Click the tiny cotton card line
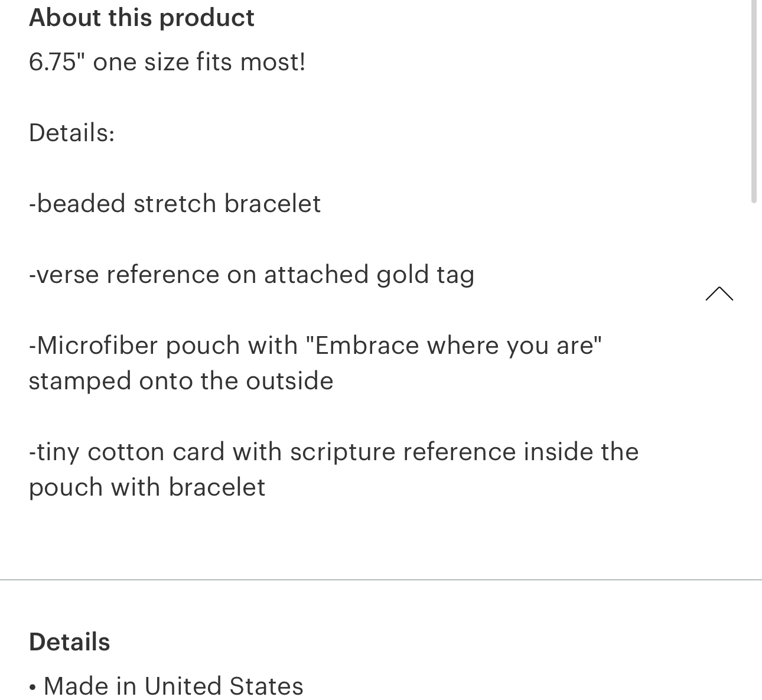The width and height of the screenshot is (762, 700). point(334,452)
